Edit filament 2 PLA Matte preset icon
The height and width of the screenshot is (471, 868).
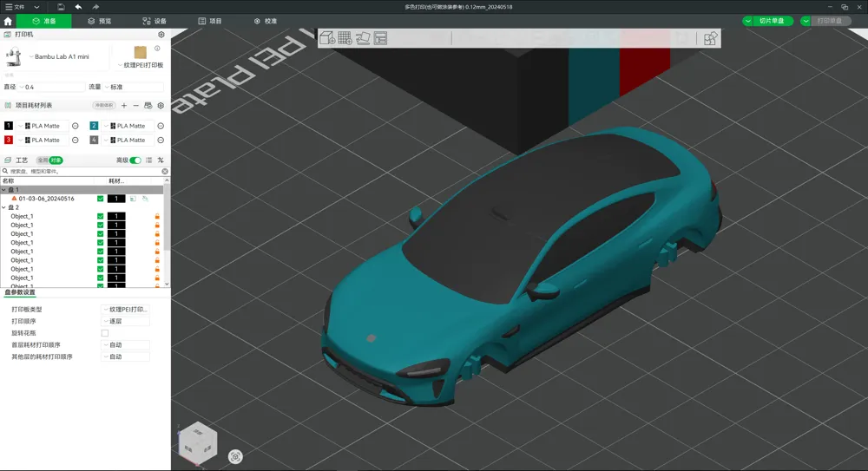click(x=161, y=126)
